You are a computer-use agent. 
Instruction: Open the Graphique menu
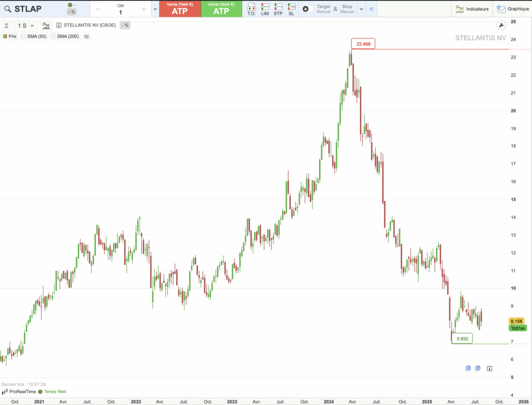[513, 9]
